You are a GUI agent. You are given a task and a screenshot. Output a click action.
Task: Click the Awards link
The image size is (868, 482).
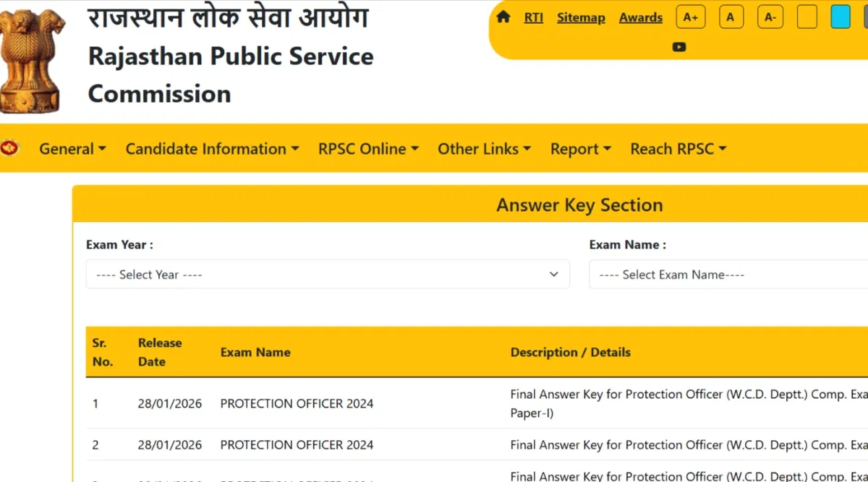pos(640,17)
